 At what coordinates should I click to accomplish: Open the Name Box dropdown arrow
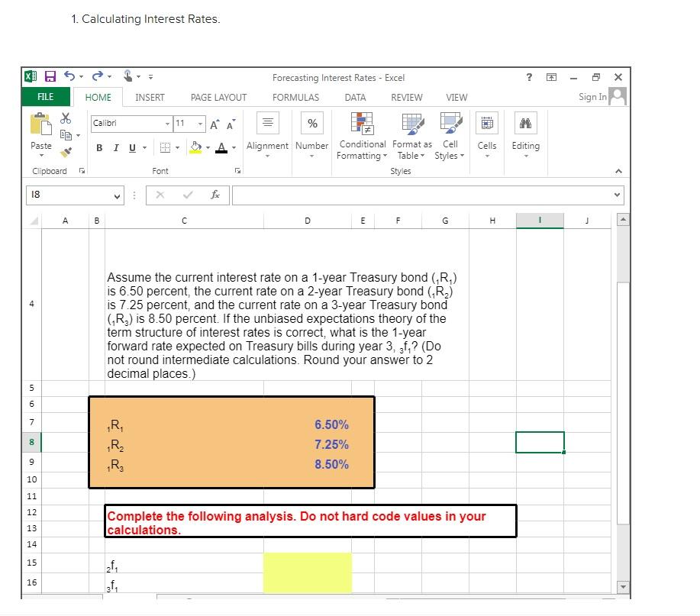[117, 196]
